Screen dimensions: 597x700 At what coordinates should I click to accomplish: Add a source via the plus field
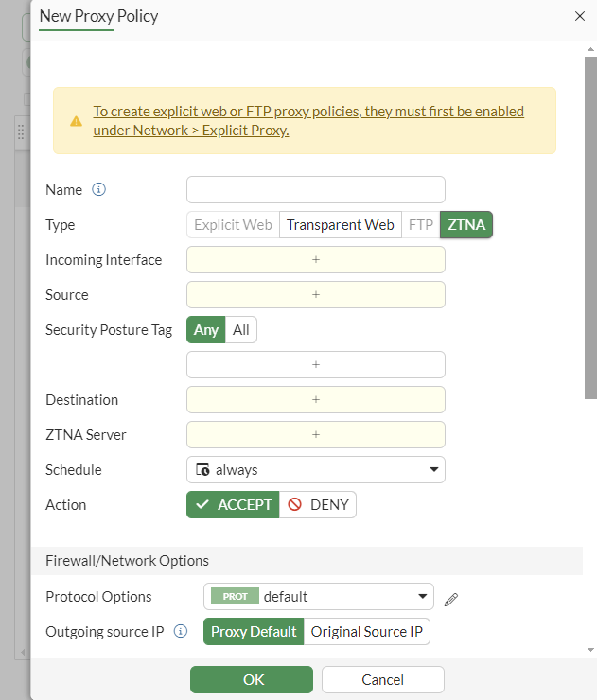316,295
